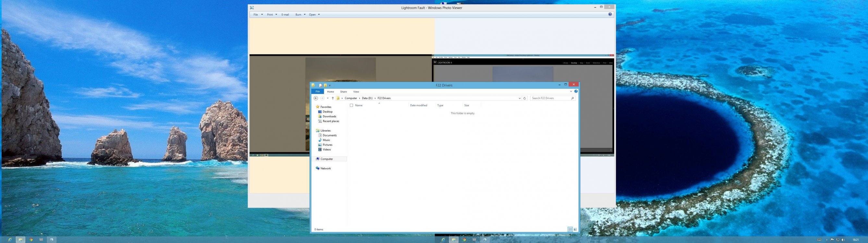Launch Chrome on right monitor taskbar
The image size is (868, 243).
tap(464, 240)
